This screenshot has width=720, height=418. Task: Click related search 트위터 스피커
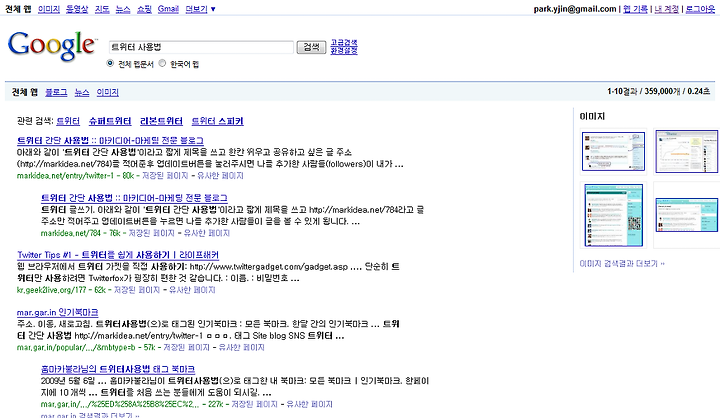[217, 121]
